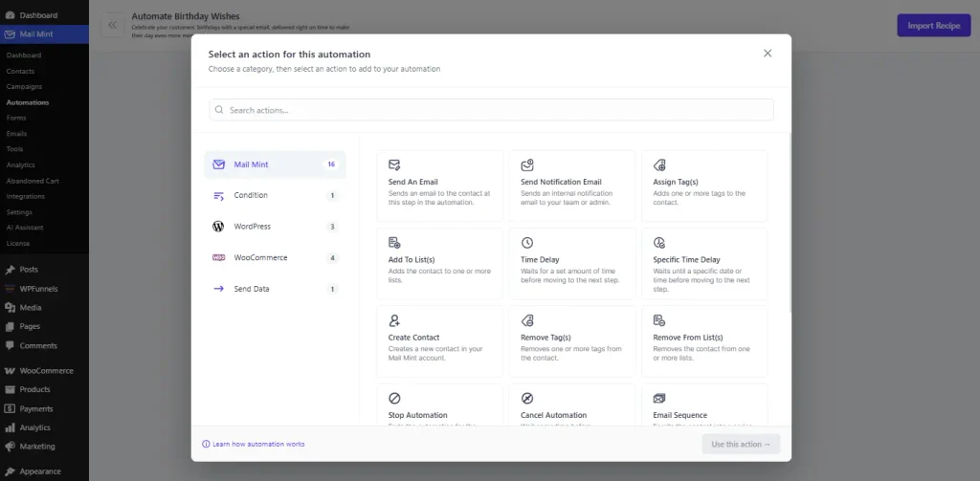980x481 pixels.
Task: Click the Create Contact person icon
Action: click(x=394, y=320)
